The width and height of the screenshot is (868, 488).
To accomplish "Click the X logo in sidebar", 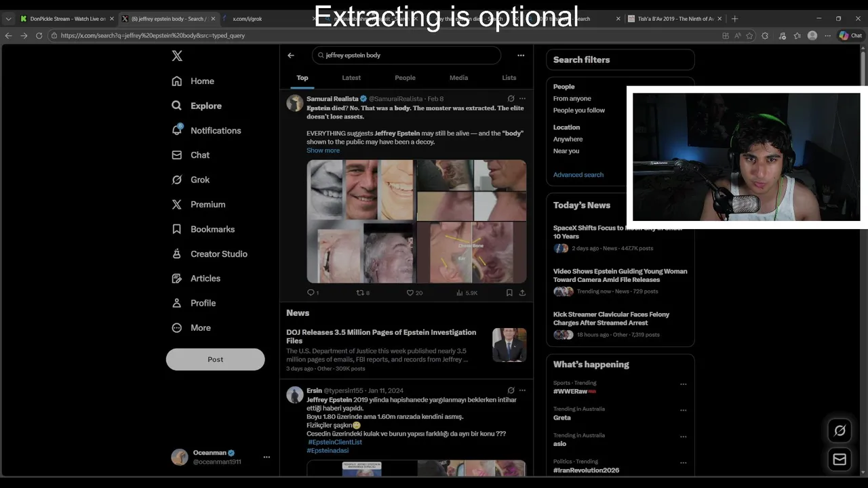I will (177, 56).
